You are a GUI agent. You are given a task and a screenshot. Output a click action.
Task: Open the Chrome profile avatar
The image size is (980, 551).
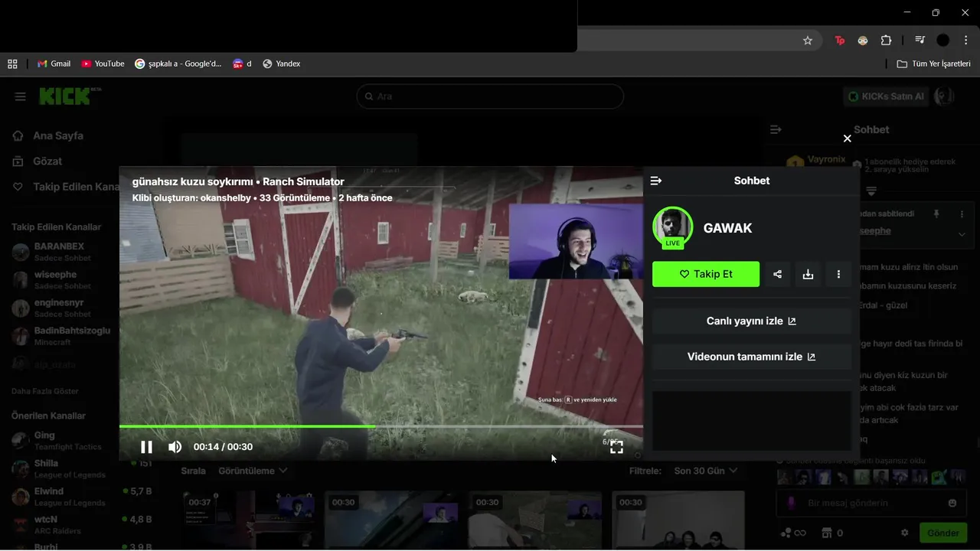coord(943,41)
